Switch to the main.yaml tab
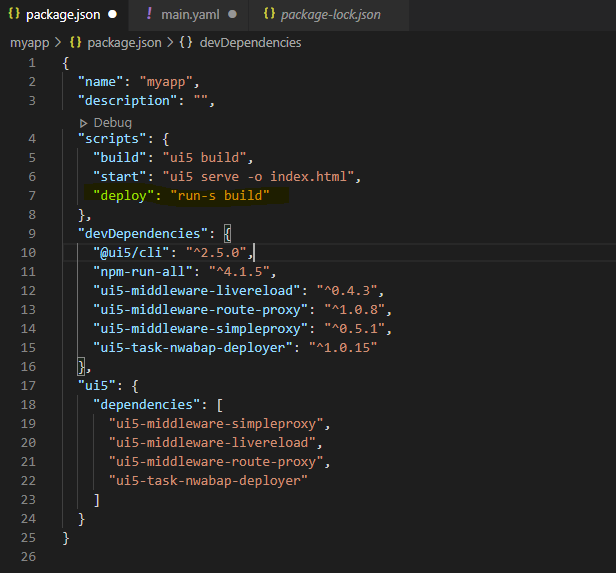Viewport: 616px width, 573px height. pos(191,15)
